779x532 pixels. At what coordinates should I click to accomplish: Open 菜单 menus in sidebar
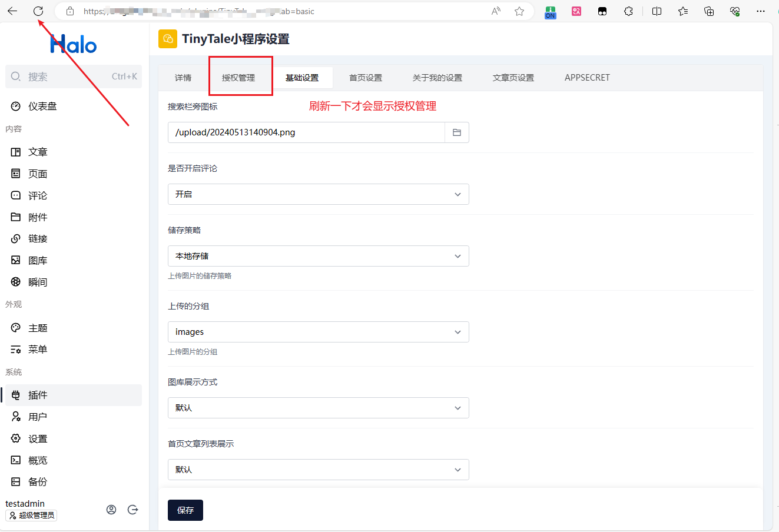74,349
